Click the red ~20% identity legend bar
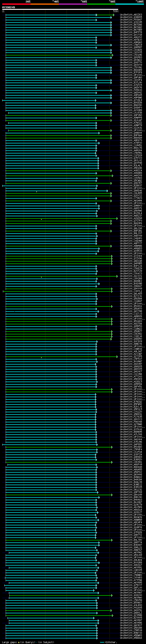This screenshot has width=146, height=644. (x=16, y=4)
